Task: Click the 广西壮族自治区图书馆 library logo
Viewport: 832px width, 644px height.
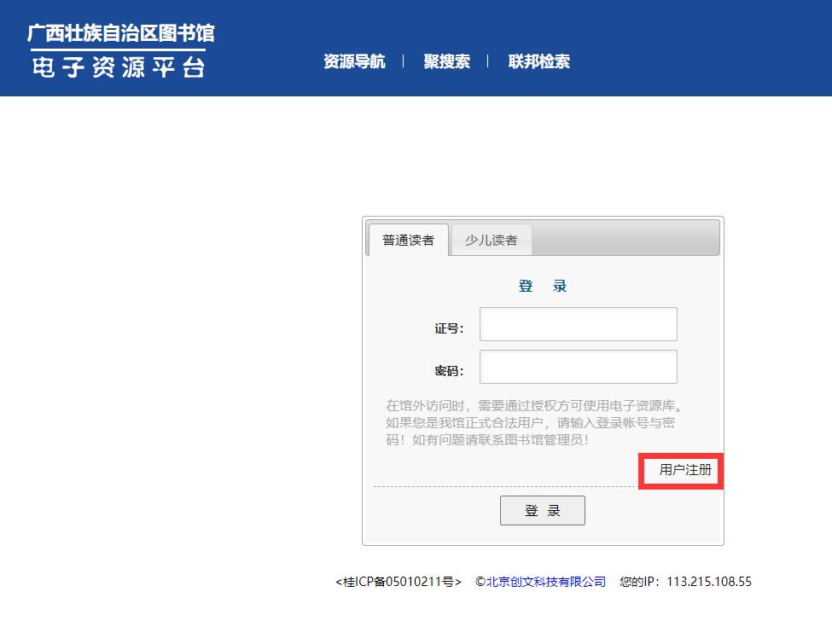Action: pos(120,34)
